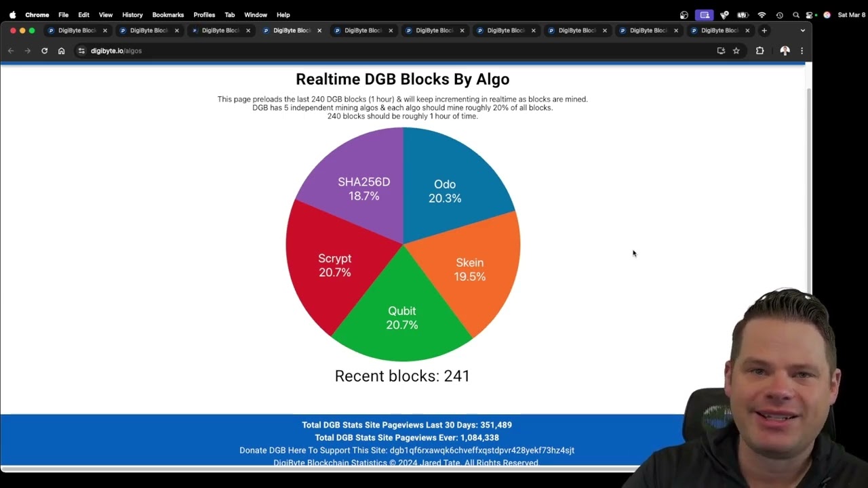The height and width of the screenshot is (488, 868).
Task: Open the Profiles menu
Action: [x=204, y=15]
